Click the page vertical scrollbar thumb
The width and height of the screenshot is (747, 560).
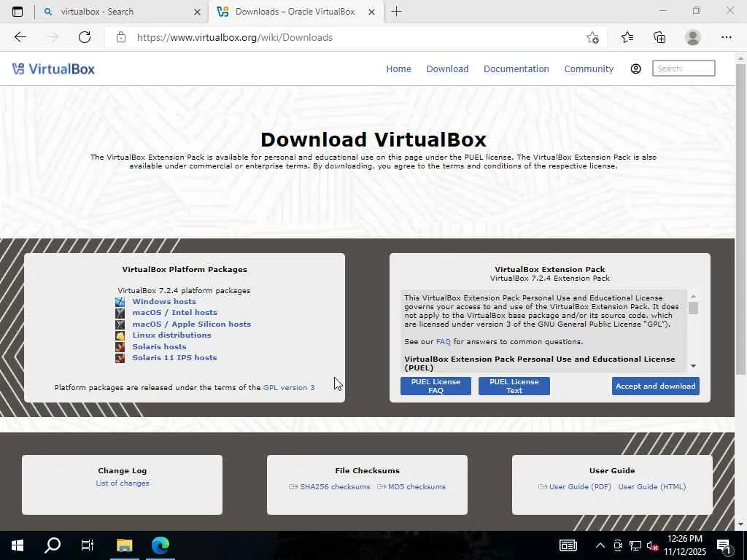pos(741,219)
